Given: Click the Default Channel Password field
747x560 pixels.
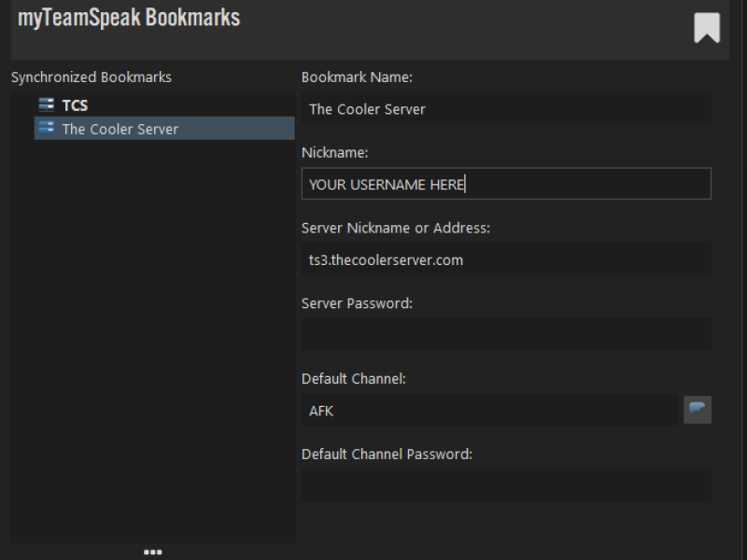Looking at the screenshot, I should pyautogui.click(x=506, y=485).
